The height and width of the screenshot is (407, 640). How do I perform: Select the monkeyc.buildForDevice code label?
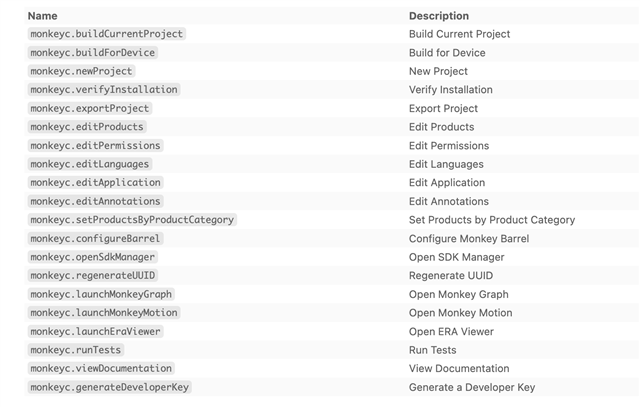click(92, 52)
